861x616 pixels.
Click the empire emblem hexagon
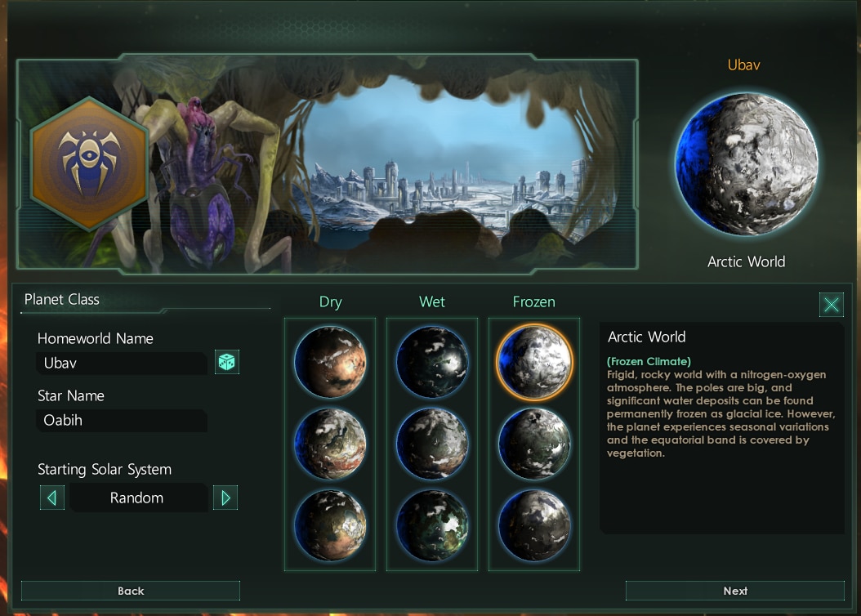tap(89, 163)
